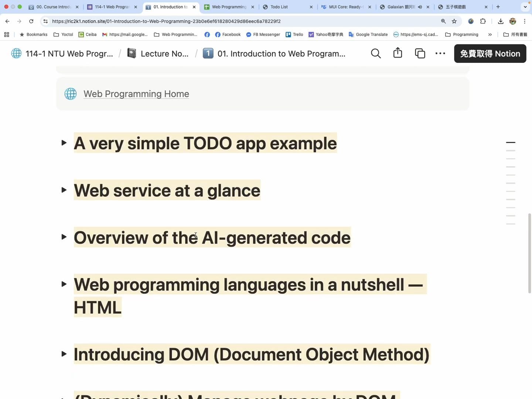Click the zoom magnifier in address bar
532x399 pixels.
[x=443, y=21]
